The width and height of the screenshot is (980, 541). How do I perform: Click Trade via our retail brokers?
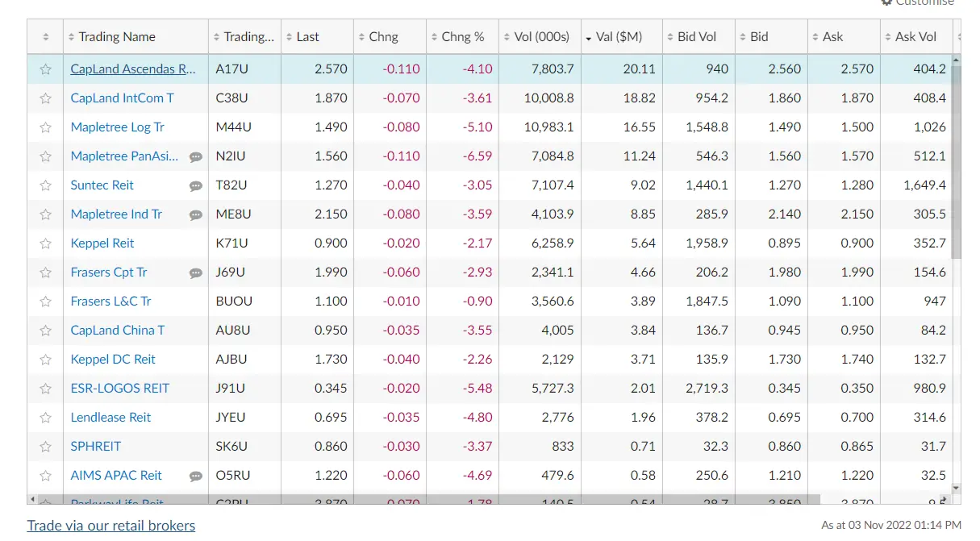111,526
